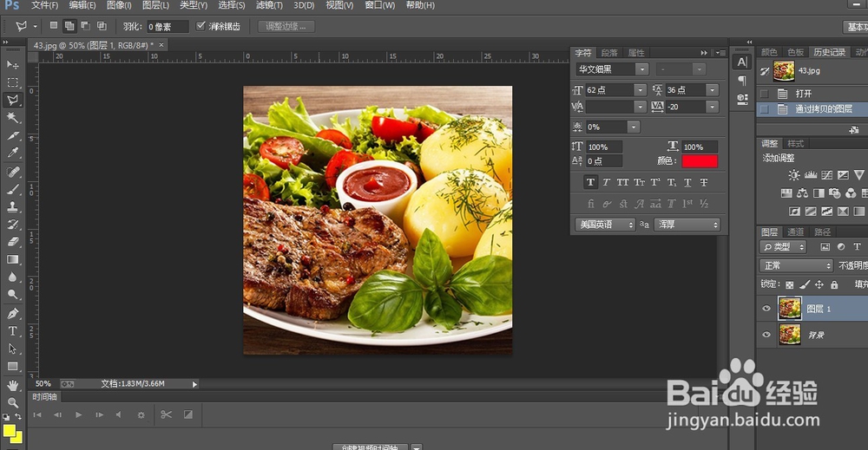
Task: Switch to the 色板 tab
Action: (x=795, y=52)
